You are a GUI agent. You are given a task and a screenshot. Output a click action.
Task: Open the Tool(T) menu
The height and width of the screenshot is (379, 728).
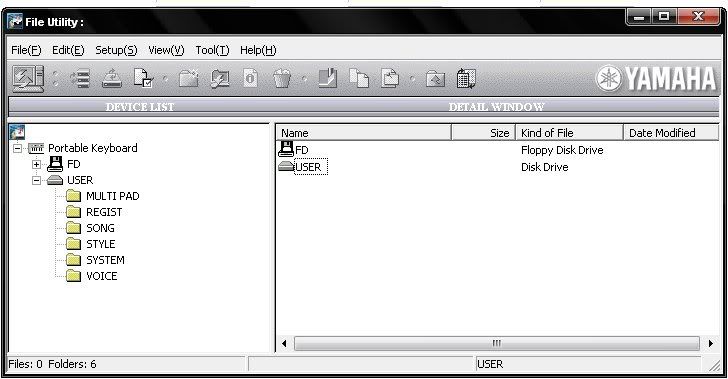[x=212, y=50]
